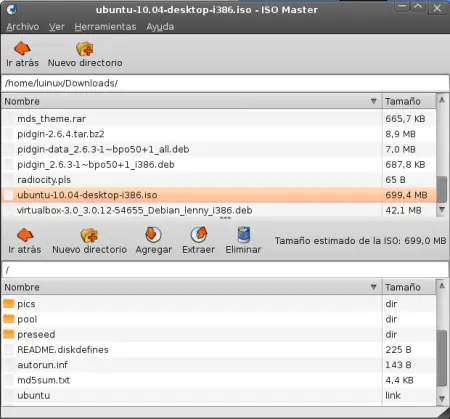Viewport: 450px width, 419px height.
Task: Select the preseed folder icon
Action: point(9,334)
